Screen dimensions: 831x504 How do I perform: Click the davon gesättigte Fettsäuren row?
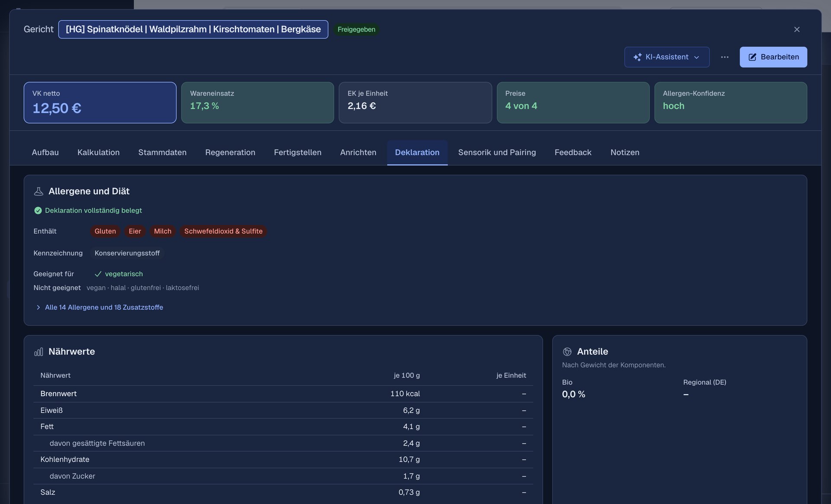[283, 443]
